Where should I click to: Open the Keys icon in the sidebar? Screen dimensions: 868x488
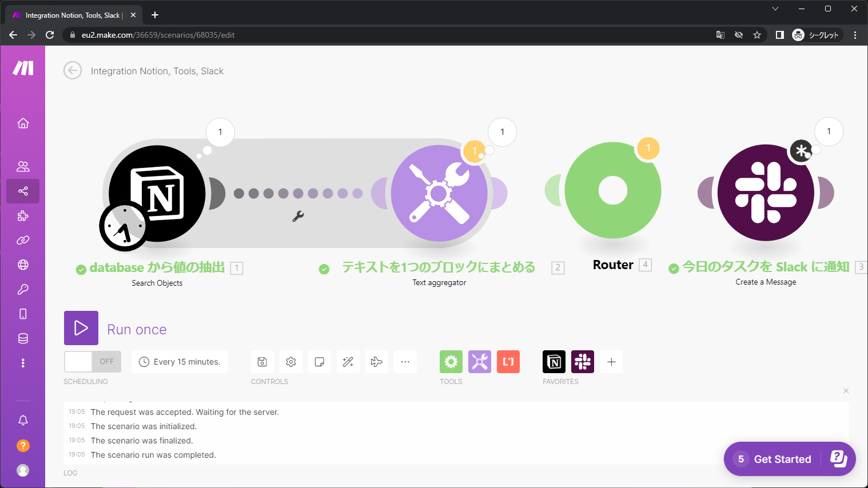click(23, 289)
